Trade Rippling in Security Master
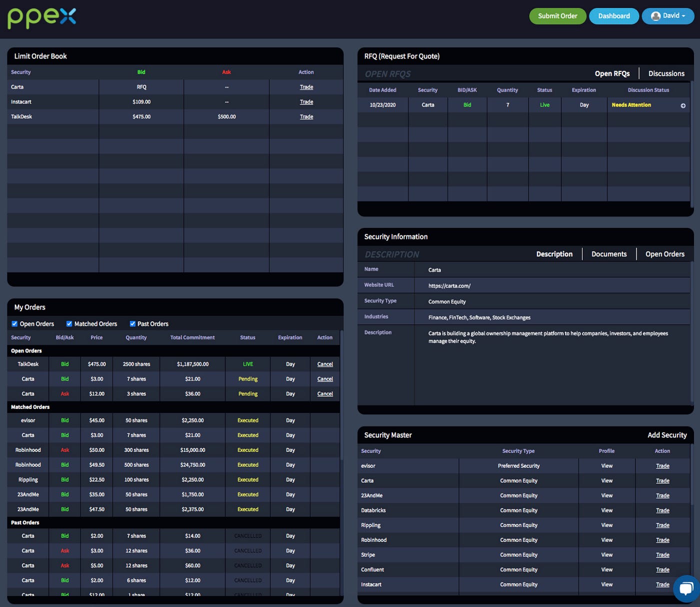The image size is (700, 607). [662, 525]
